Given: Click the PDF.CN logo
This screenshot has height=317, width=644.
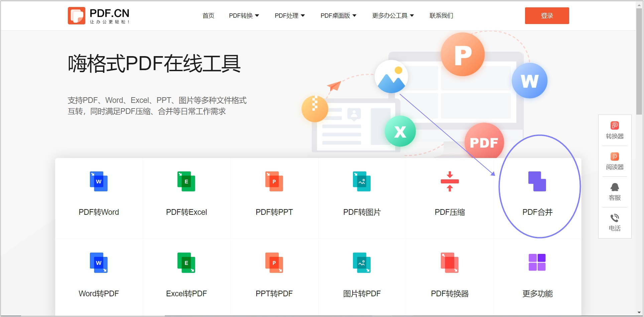Looking at the screenshot, I should click(x=99, y=16).
